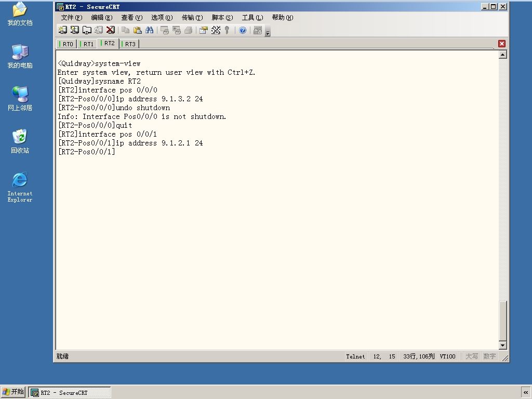Switch to the RT3 session tab
The width and height of the screenshot is (532, 399).
[129, 44]
